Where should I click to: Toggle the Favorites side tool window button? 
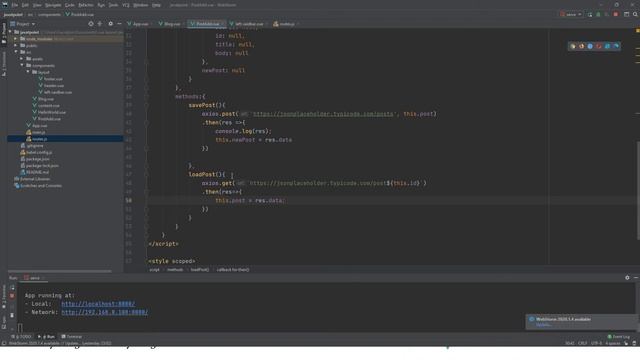pyautogui.click(x=4, y=297)
